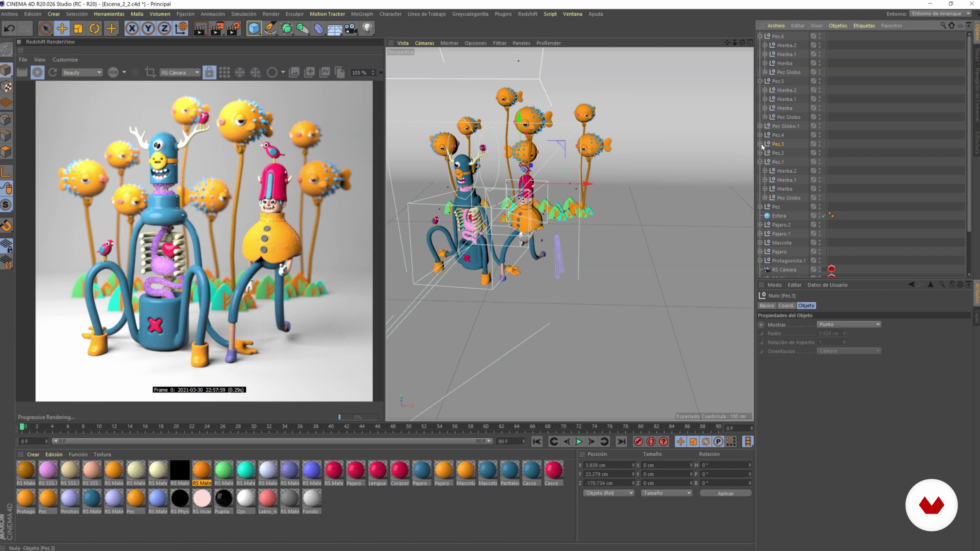Go to end of animation
This screenshot has width=980, height=551.
pos(621,442)
